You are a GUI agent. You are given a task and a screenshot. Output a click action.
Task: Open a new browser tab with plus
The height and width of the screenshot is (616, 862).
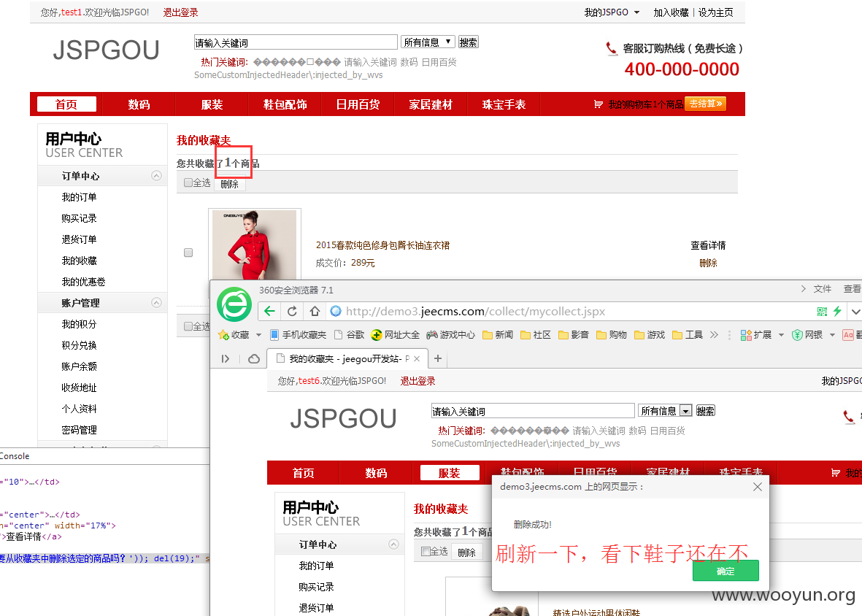pyautogui.click(x=438, y=358)
